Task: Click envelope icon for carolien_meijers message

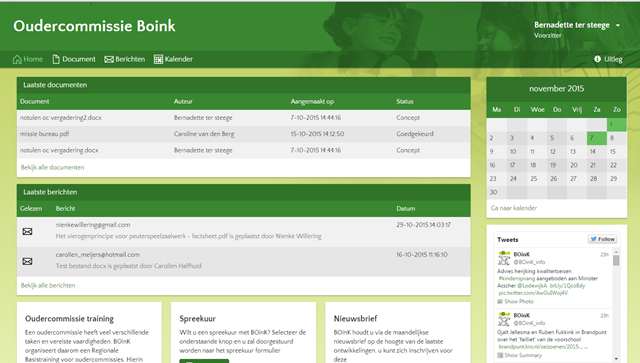Action: coord(27,261)
